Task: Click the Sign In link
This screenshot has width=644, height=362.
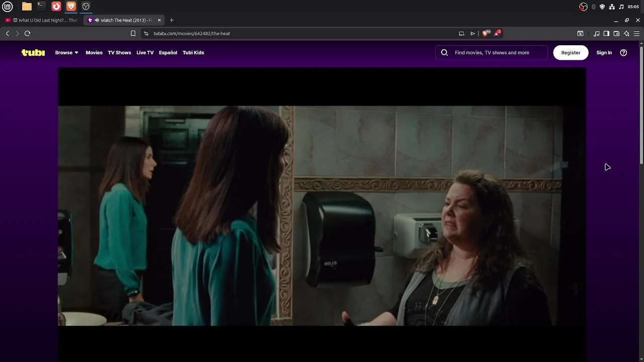Action: (604, 52)
